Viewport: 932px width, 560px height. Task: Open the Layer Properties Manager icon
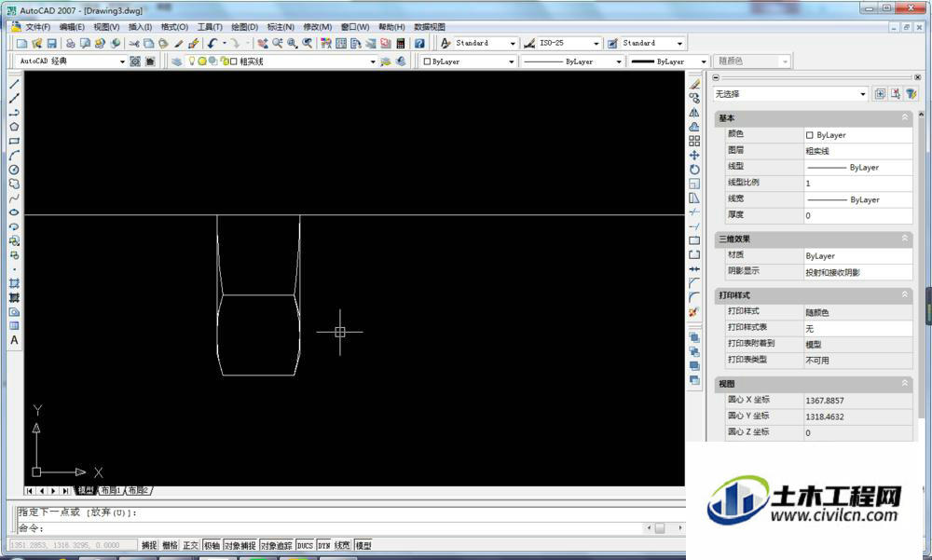pos(176,61)
